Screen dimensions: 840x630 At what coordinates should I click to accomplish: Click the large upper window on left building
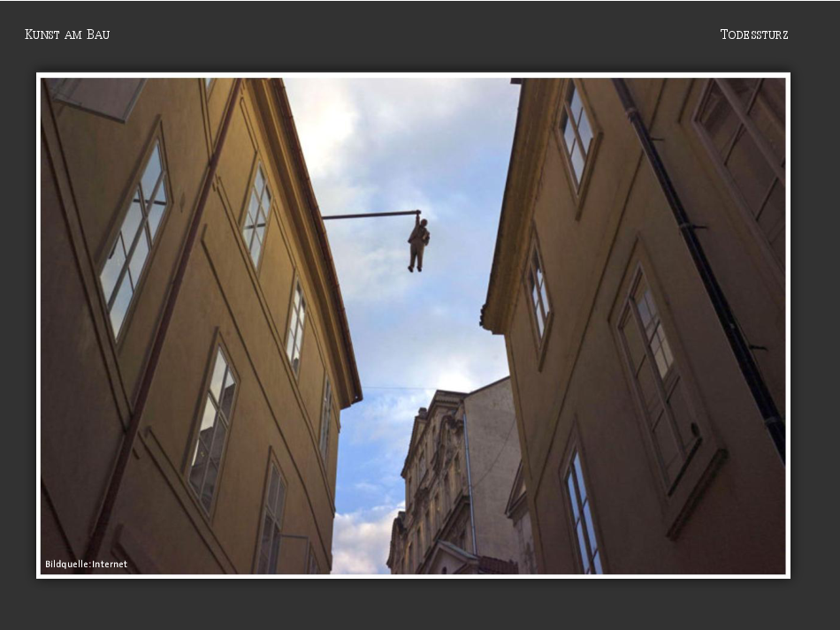tap(134, 239)
